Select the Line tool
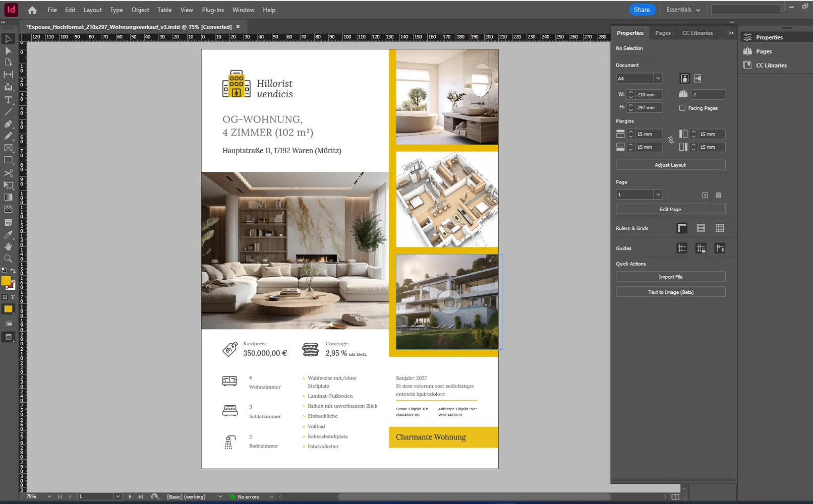The width and height of the screenshot is (813, 504). pos(8,112)
